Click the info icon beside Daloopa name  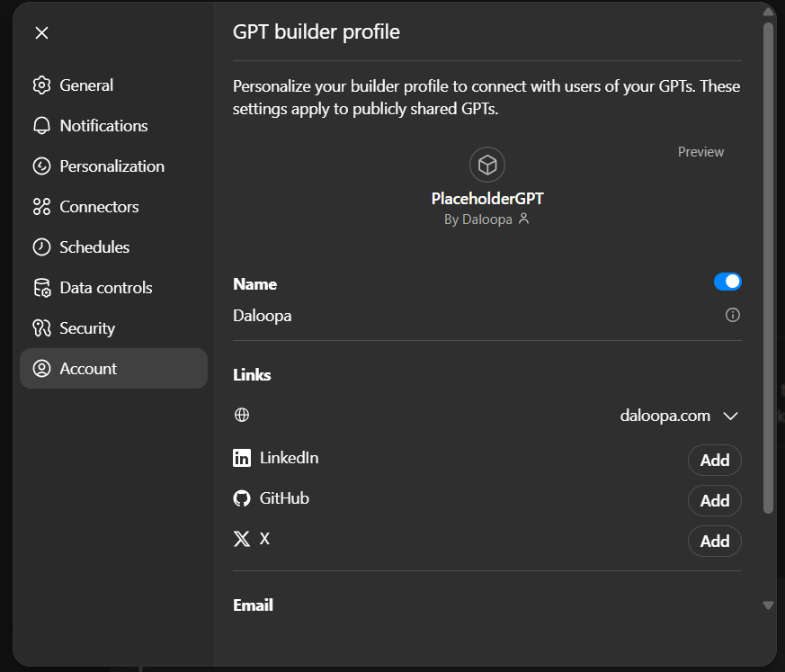[733, 315]
